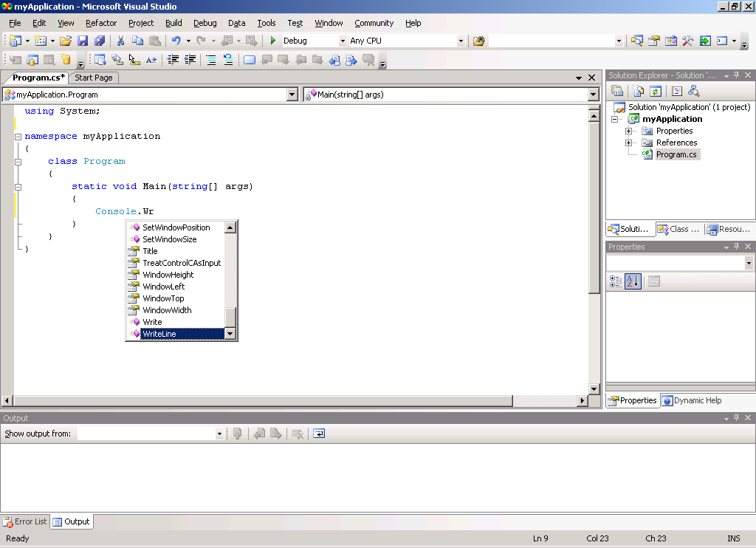Open the Toolbox using its toolbar icon

click(687, 41)
